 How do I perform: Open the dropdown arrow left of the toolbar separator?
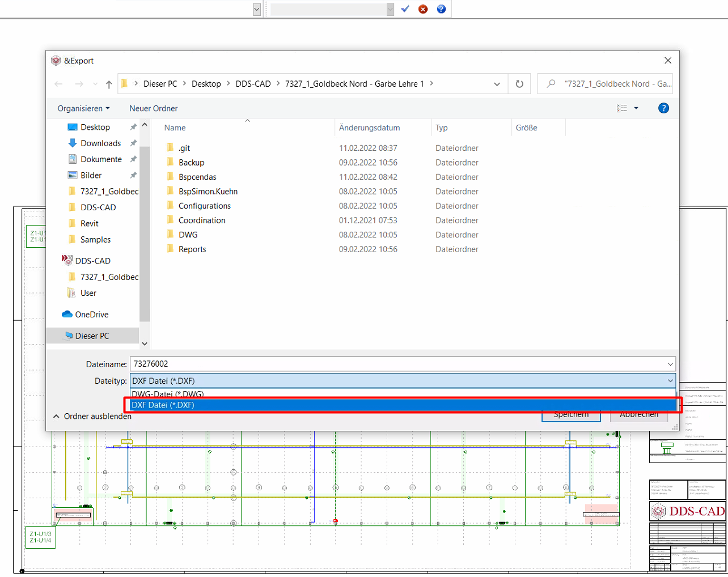pyautogui.click(x=257, y=9)
